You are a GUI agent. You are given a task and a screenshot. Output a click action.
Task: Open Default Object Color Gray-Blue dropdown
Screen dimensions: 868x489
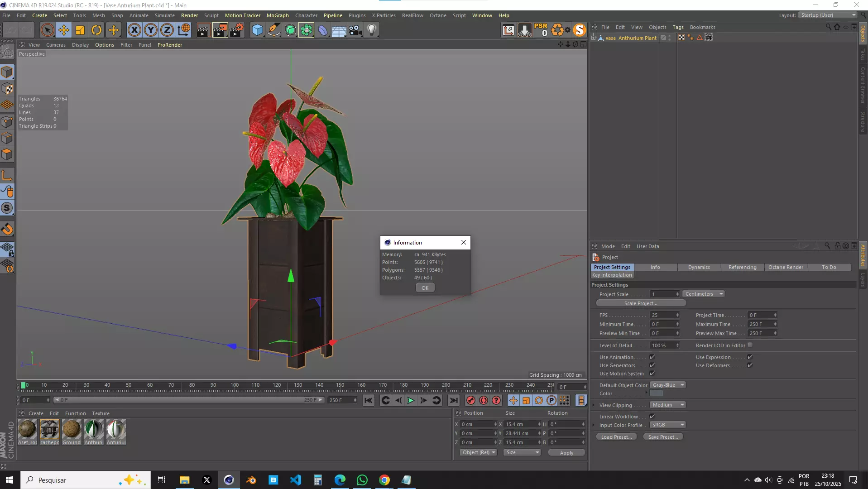click(668, 385)
